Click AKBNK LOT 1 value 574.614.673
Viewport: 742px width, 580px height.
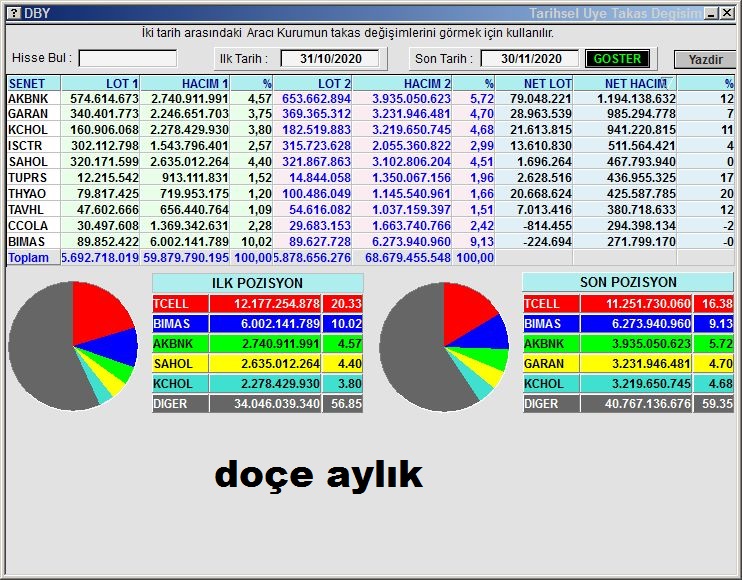pyautogui.click(x=104, y=98)
